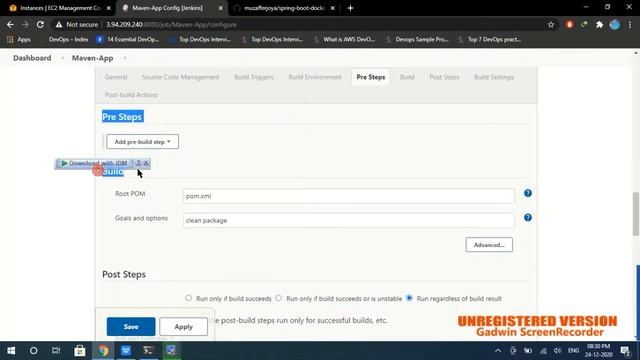640x360 pixels.
Task: Select the Pre Steps tab
Action: point(371,77)
